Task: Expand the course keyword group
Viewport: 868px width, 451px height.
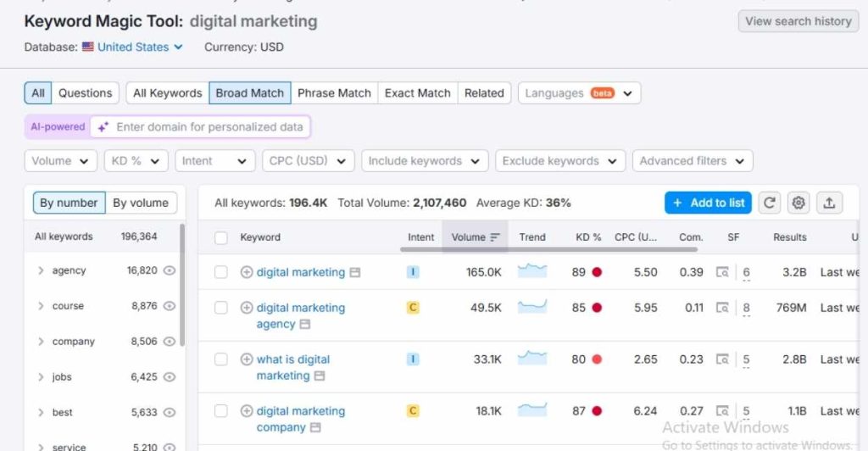Action: pyautogui.click(x=41, y=306)
